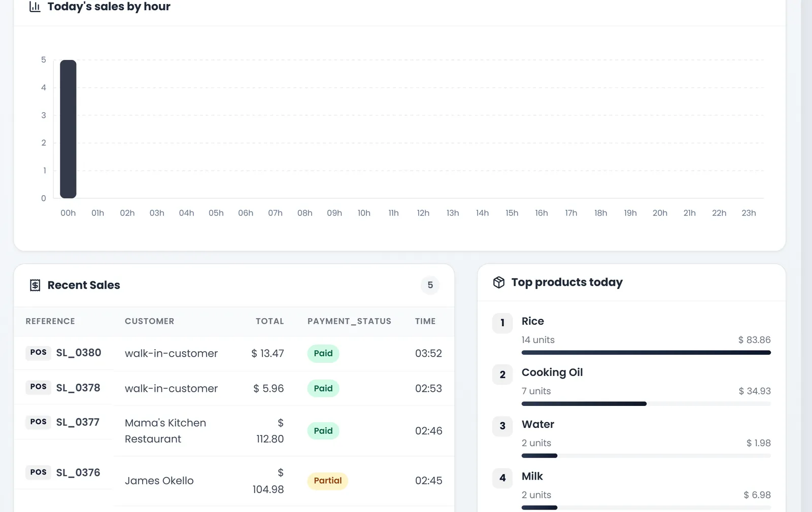Screen dimensions: 812x512
Task: Click the Milk product name
Action: (x=532, y=476)
